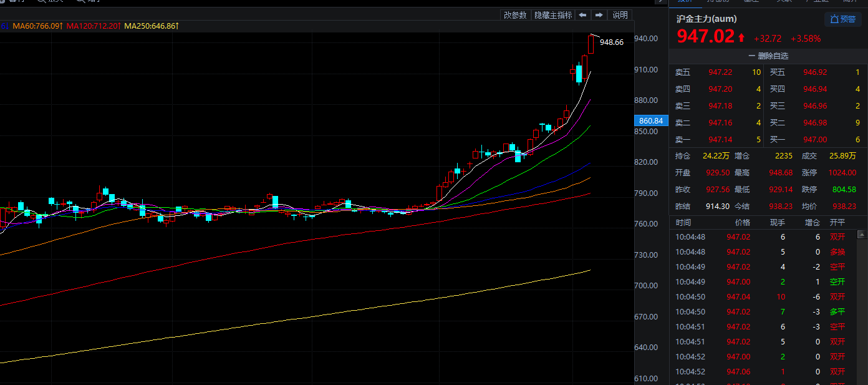The image size is (868, 385).
Task: Toggle 隐藏主指标 to hide the main indicator
Action: [x=552, y=15]
